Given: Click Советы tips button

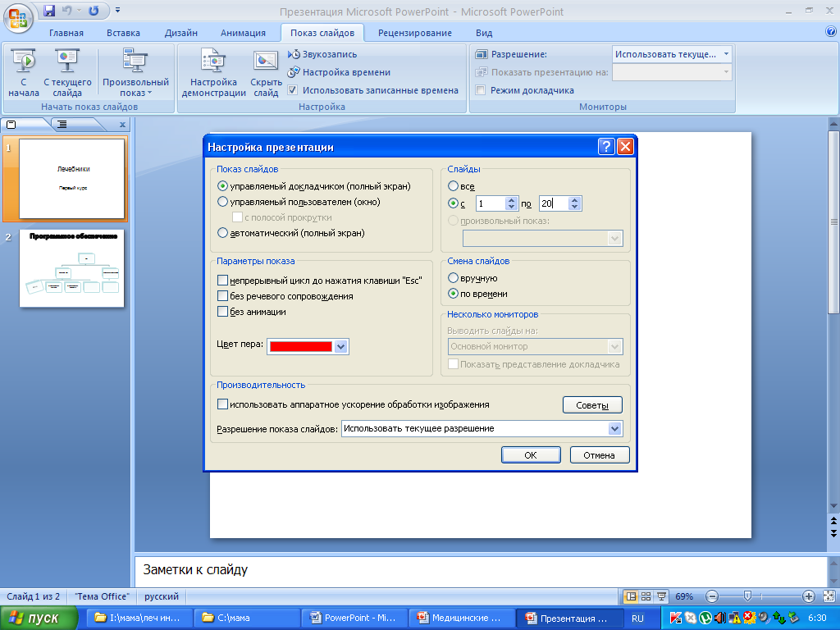Looking at the screenshot, I should click(592, 405).
